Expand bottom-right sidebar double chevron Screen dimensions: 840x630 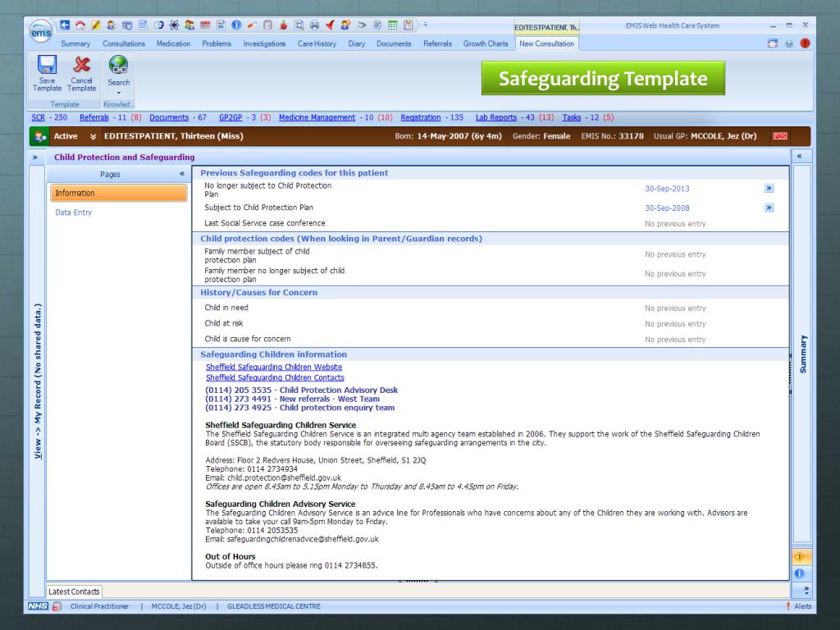(x=806, y=590)
